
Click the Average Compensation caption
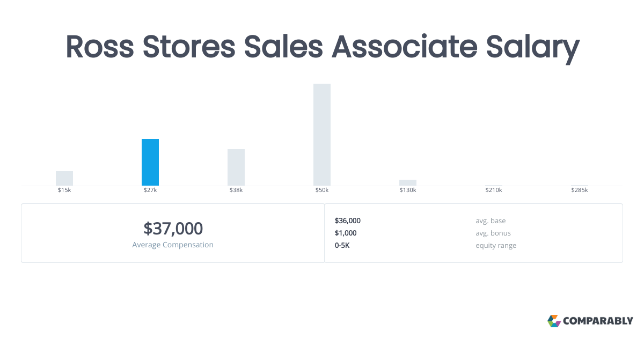173,245
